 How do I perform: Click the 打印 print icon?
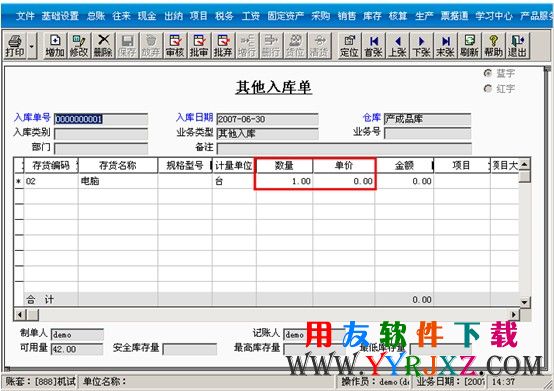(15, 46)
